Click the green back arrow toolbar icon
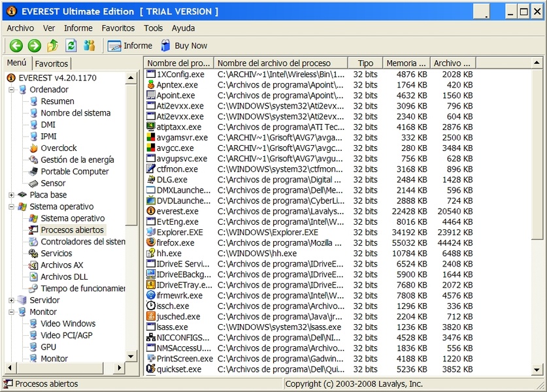This screenshot has height=392, width=547. click(x=16, y=46)
